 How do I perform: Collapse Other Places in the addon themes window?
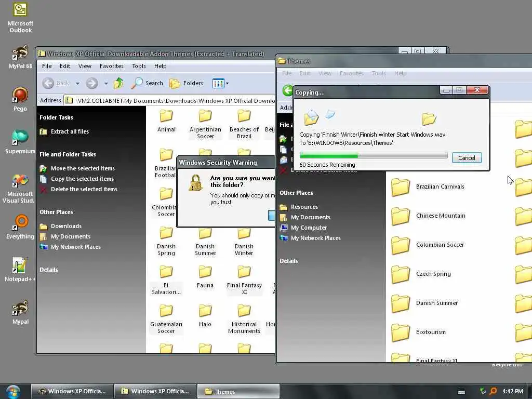(56, 212)
